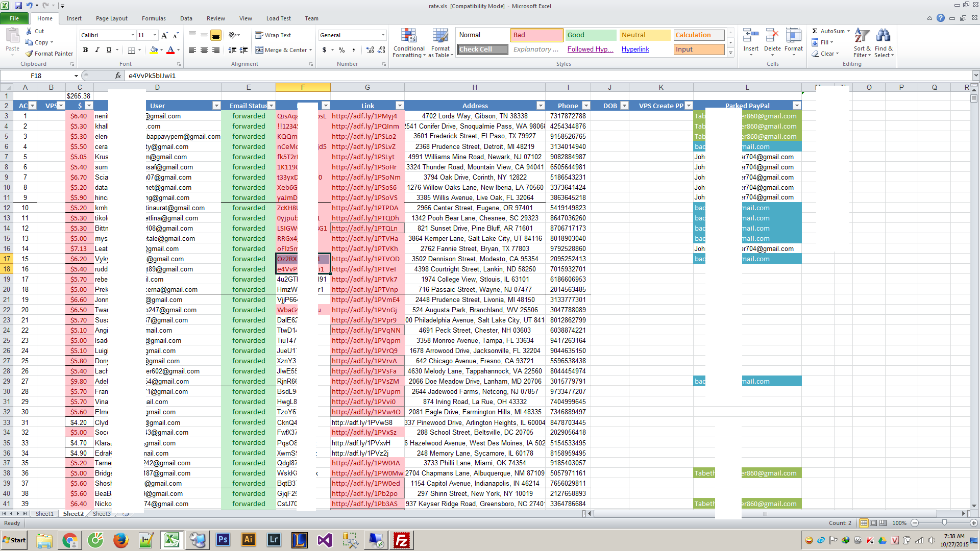Toggle Wrap Text for cells
The image size is (980, 551).
pyautogui.click(x=273, y=35)
